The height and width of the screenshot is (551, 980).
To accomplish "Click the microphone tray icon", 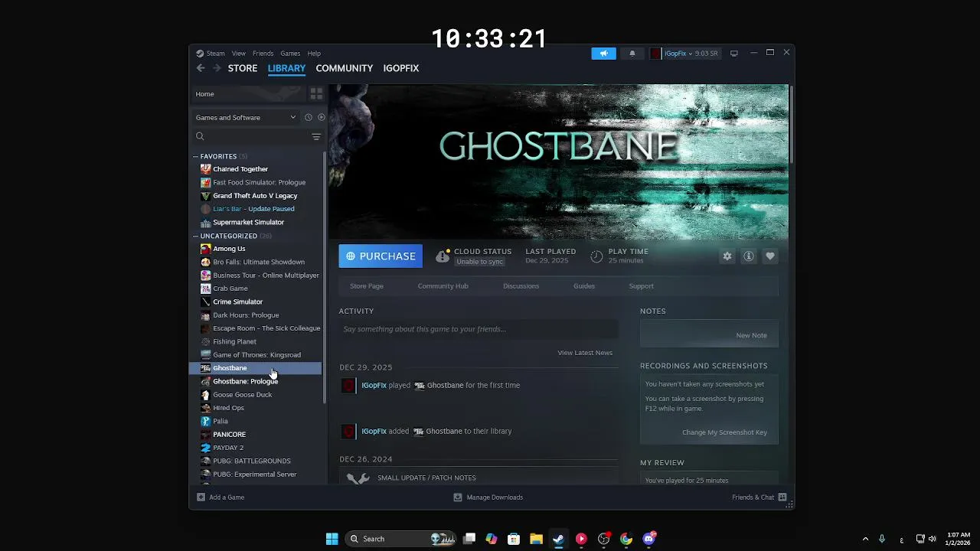I will click(x=883, y=539).
